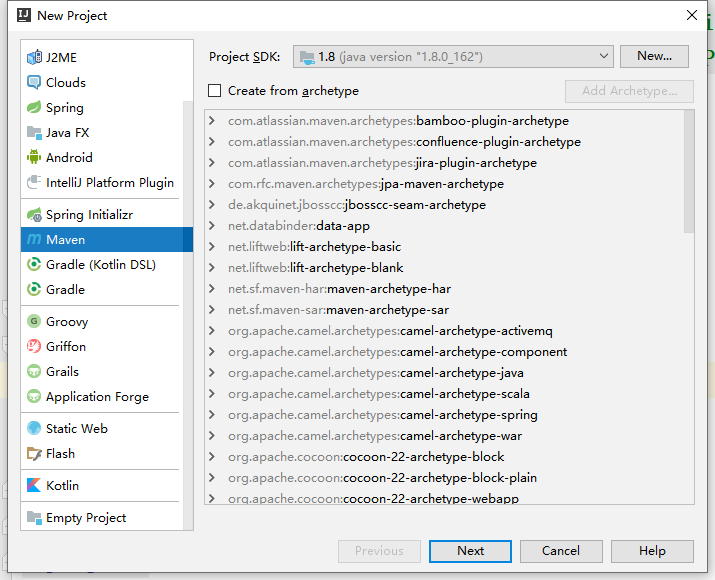
Task: Click the New... SDK button
Action: tap(654, 56)
